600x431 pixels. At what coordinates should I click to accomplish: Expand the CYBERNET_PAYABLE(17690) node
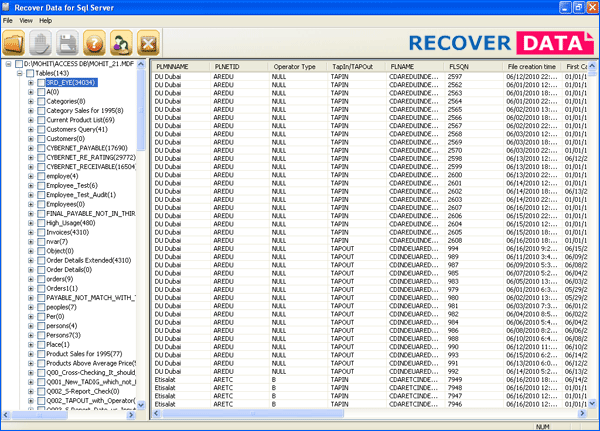pyautogui.click(x=31, y=148)
